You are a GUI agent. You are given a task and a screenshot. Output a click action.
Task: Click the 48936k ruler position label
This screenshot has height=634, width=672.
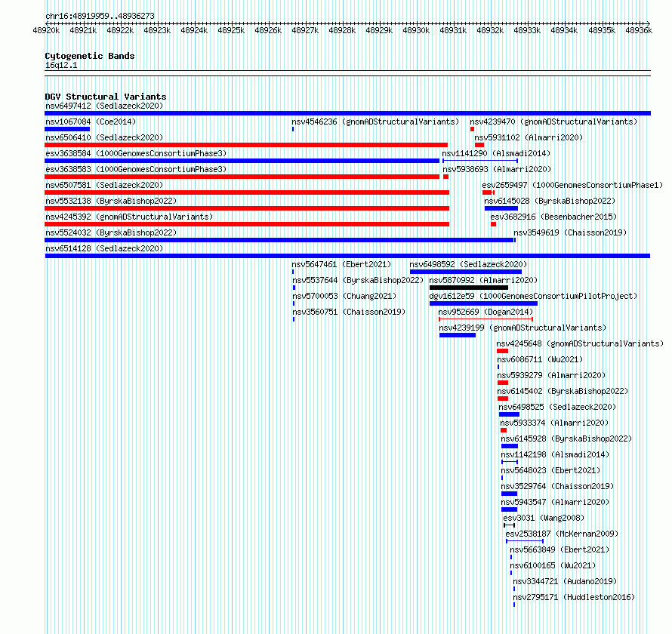(639, 30)
